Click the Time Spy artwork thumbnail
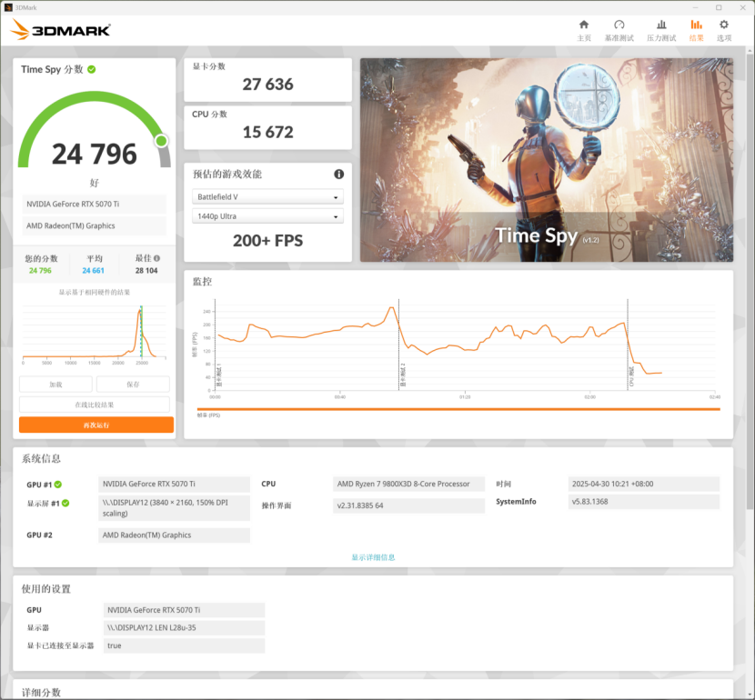755x700 pixels. 547,160
